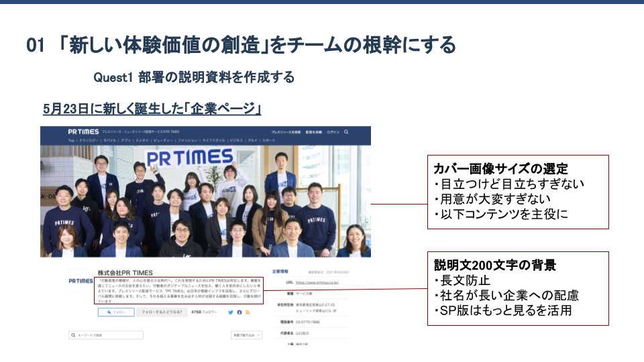Click ログイン in header
Screen dimensions: 644x362
(333, 132)
